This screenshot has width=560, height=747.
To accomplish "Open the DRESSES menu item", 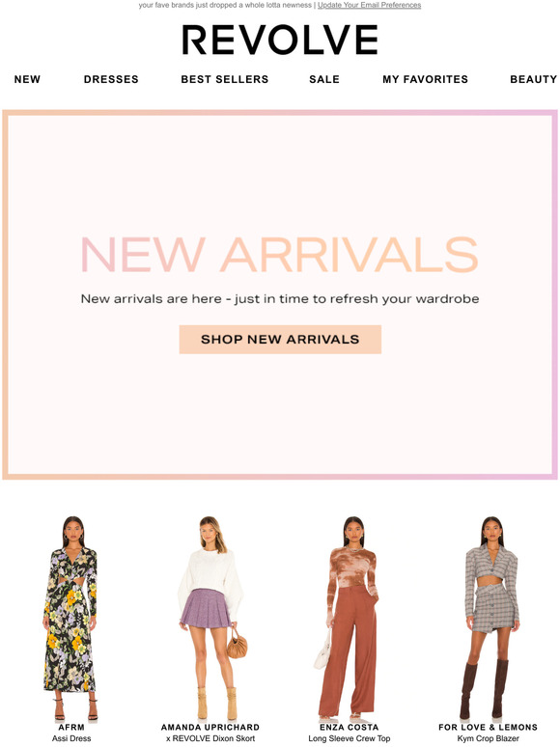I will point(111,79).
